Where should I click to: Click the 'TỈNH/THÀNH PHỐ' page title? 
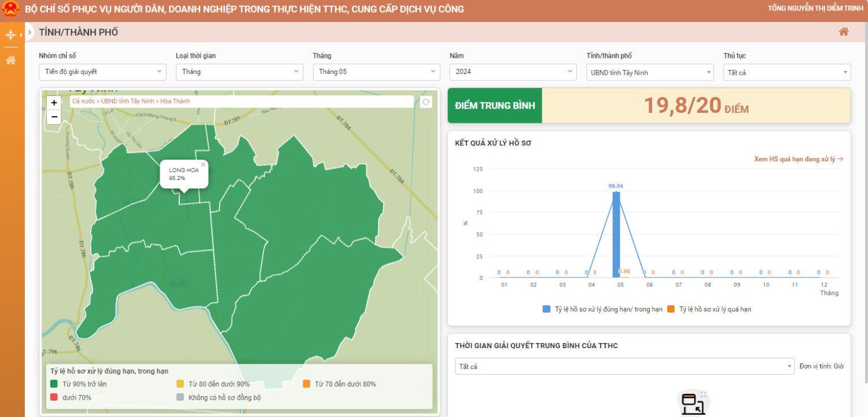(79, 32)
